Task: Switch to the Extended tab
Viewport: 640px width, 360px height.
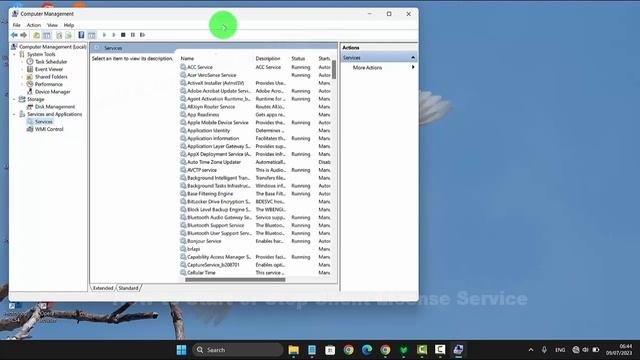Action: 103,288
